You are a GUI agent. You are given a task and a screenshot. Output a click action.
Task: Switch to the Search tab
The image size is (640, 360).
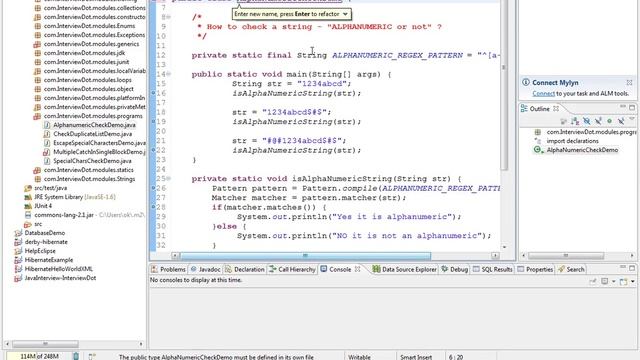click(571, 269)
